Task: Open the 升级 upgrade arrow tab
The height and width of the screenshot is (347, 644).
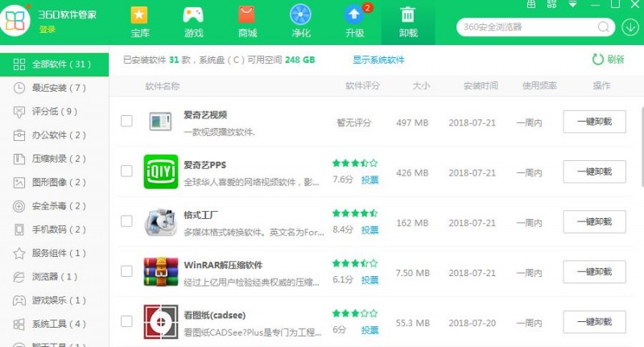Action: (354, 23)
